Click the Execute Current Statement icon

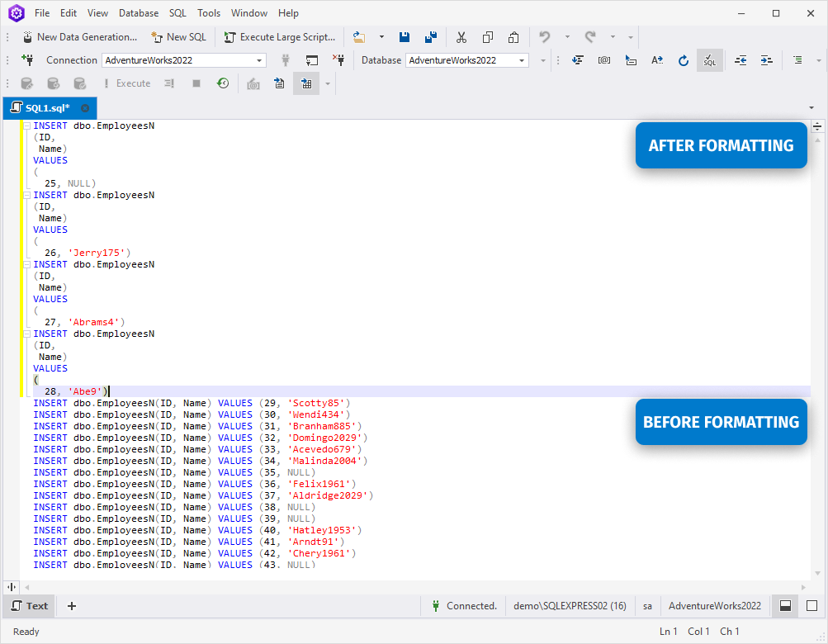[x=169, y=83]
